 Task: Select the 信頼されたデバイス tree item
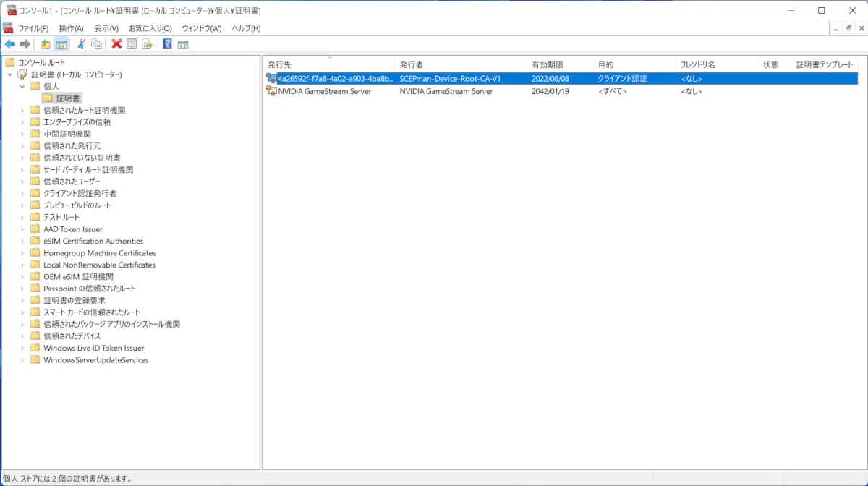pos(72,336)
